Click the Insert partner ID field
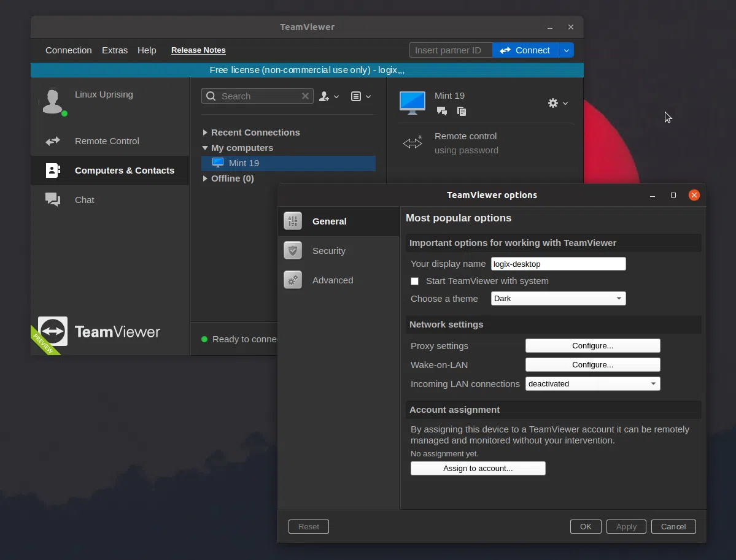This screenshot has height=560, width=736. point(451,50)
